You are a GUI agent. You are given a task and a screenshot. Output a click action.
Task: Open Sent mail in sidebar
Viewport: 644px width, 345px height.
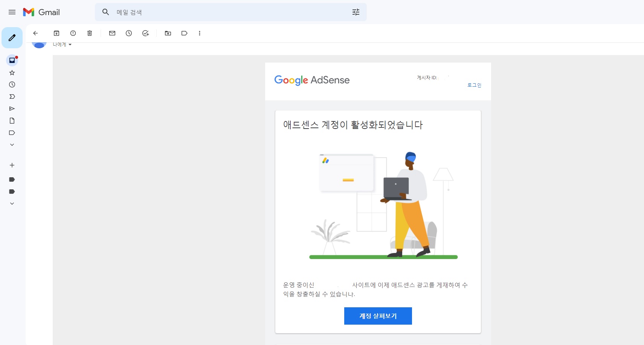12,109
